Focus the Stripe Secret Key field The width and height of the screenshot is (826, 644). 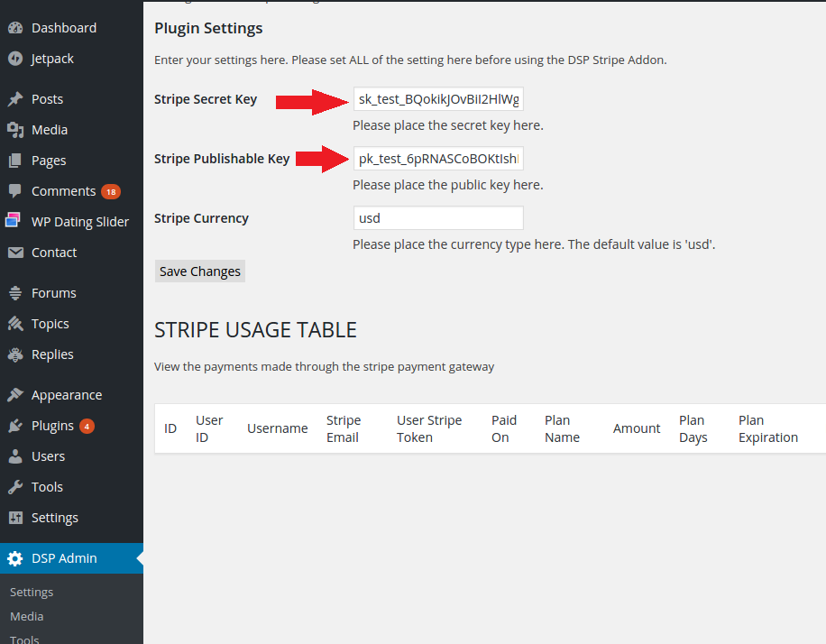438,99
